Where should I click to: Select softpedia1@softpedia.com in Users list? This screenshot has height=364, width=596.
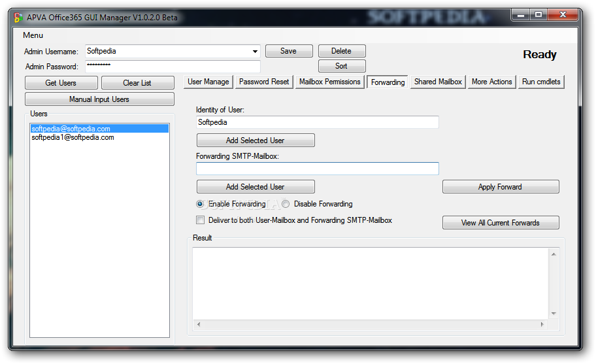pos(99,137)
